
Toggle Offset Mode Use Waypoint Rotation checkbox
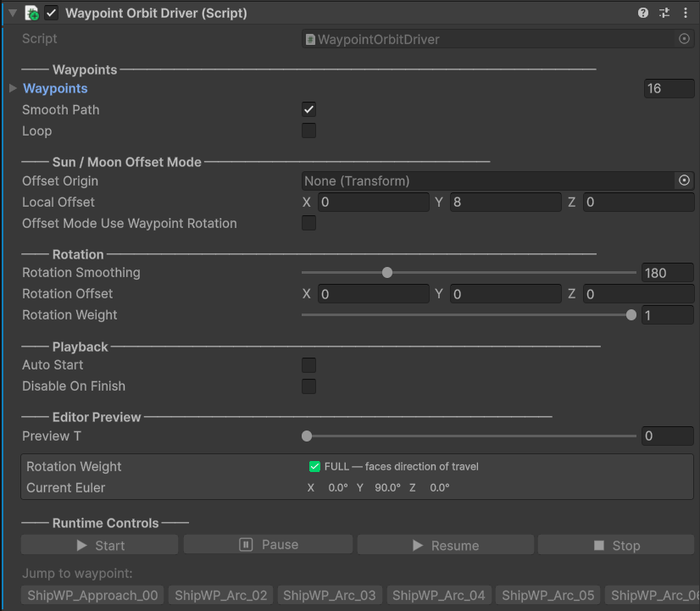tap(308, 223)
